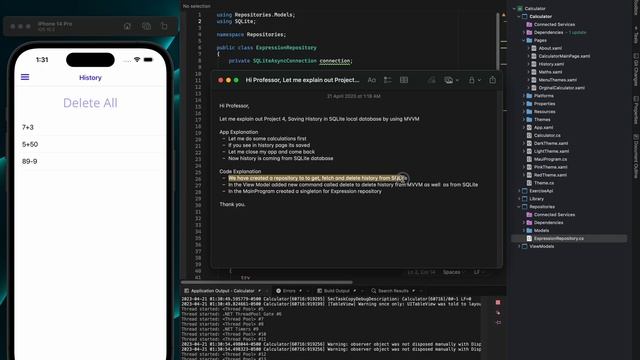Click the editor horizontal scrollbar
Viewport: 640px width, 360px height.
click(267, 282)
